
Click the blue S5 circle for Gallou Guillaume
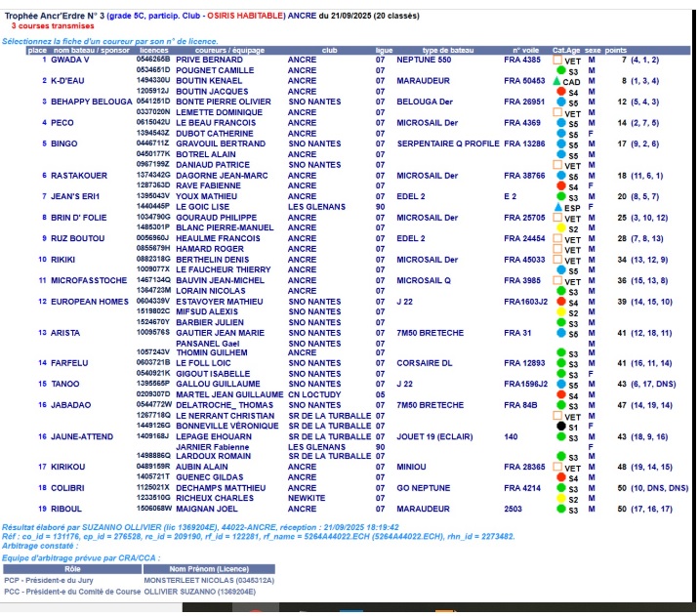click(559, 385)
